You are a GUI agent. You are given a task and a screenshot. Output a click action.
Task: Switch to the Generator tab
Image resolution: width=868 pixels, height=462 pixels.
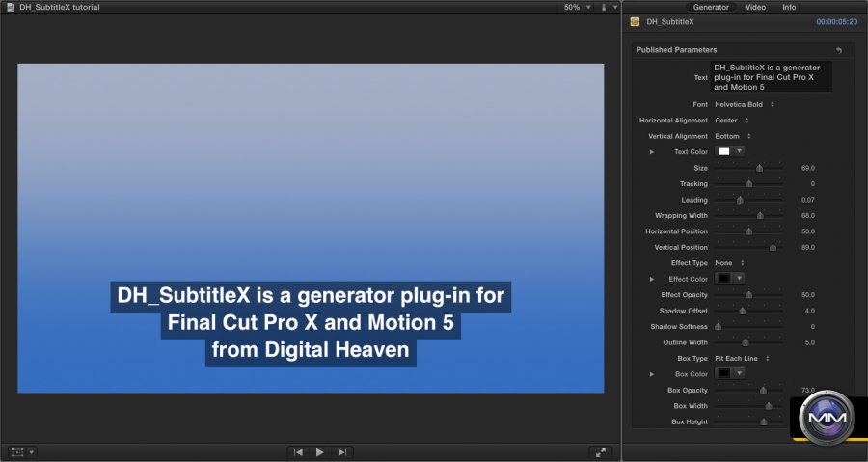(711, 7)
